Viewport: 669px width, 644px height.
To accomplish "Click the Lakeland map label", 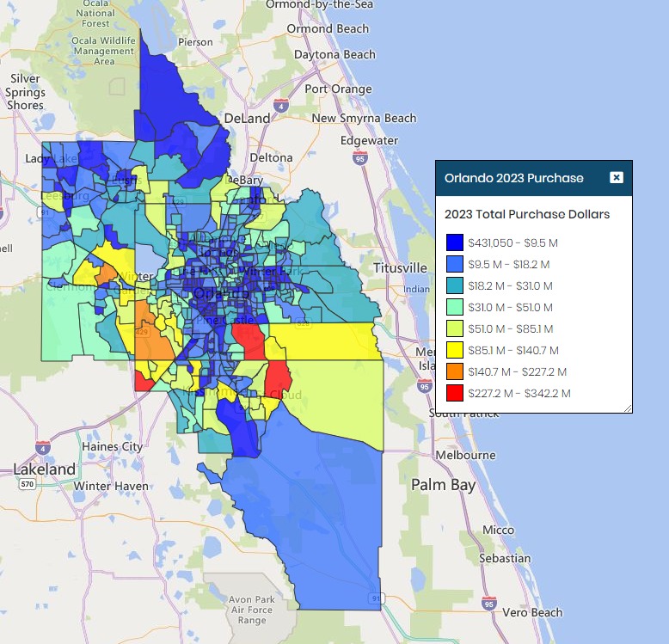I will [44, 469].
